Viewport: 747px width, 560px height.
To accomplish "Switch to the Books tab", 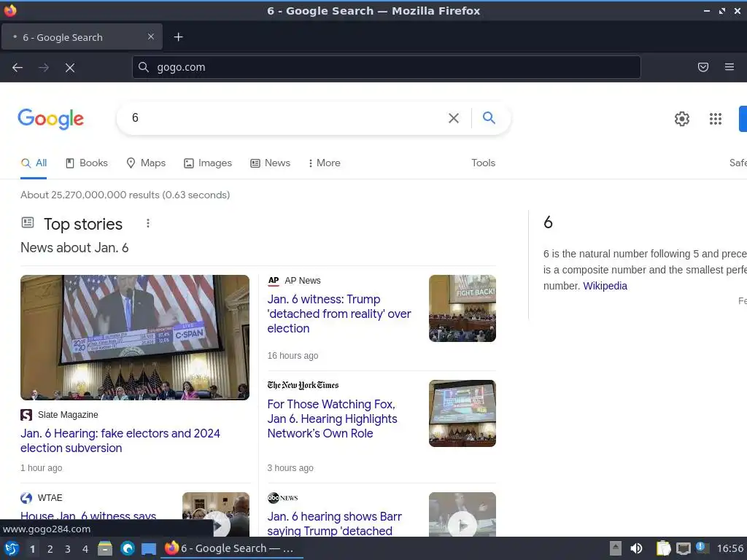I will point(87,163).
